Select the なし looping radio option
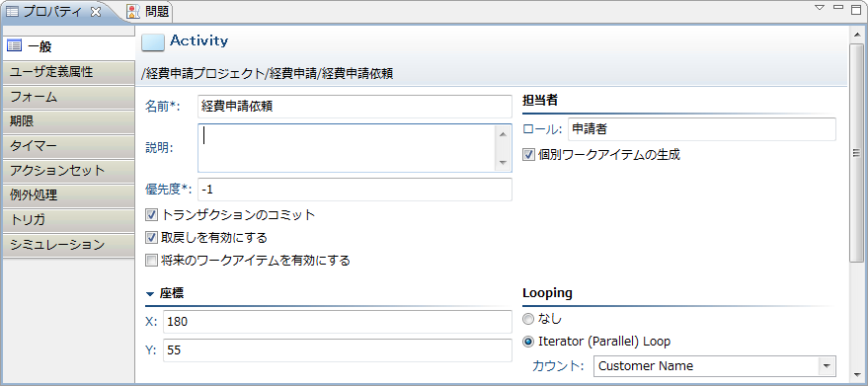 point(528,319)
